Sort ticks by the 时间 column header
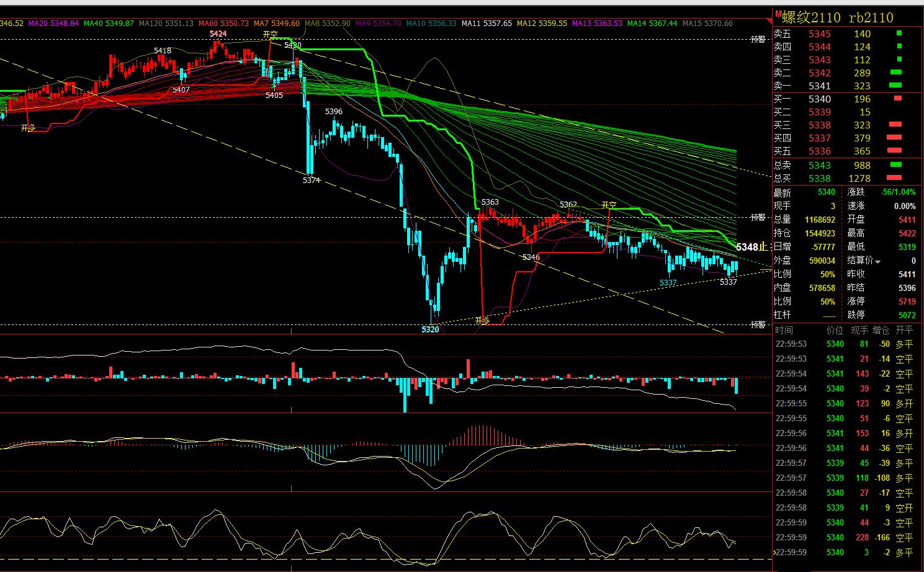Screen dimensions: 924x572 [784, 330]
